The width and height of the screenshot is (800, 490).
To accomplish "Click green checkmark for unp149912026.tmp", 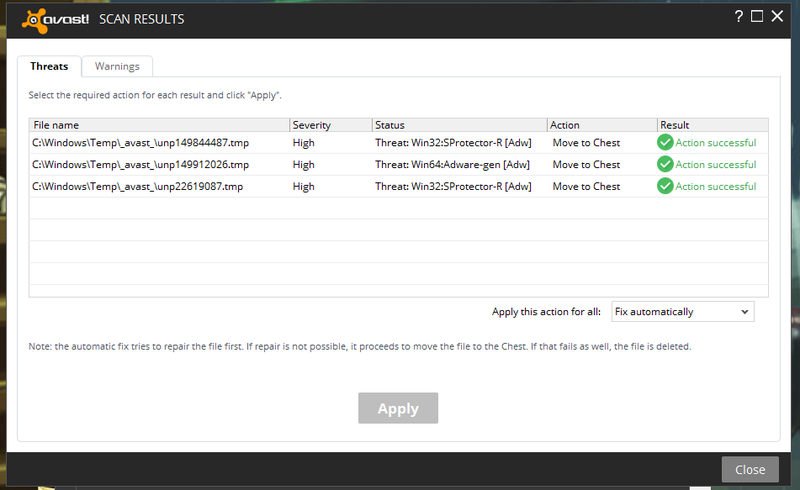I will tap(665, 164).
